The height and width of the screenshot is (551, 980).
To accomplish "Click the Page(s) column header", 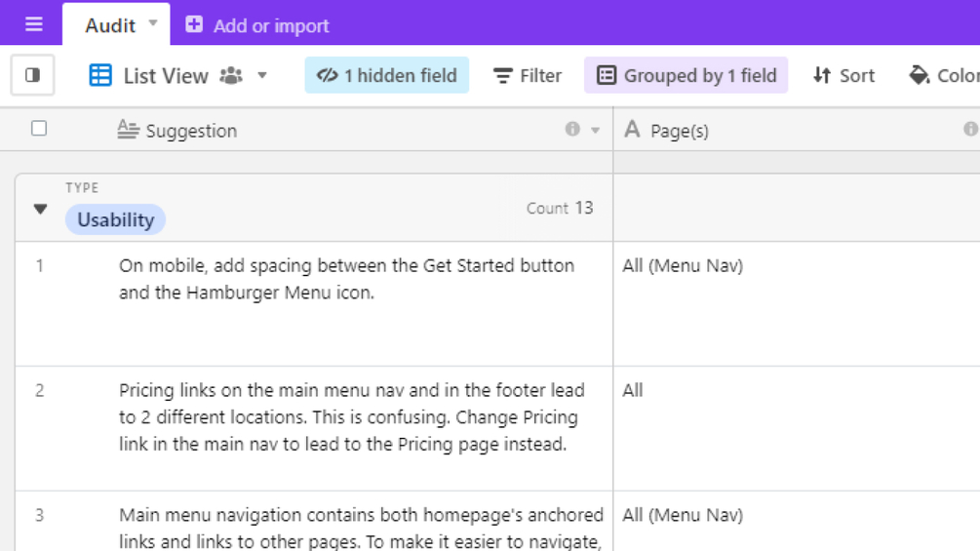I will click(x=680, y=131).
